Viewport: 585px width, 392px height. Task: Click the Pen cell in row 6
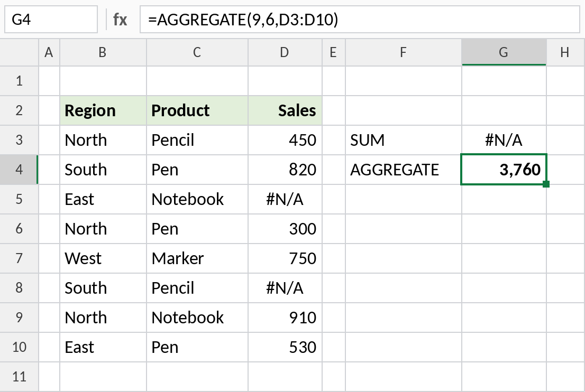pyautogui.click(x=197, y=229)
